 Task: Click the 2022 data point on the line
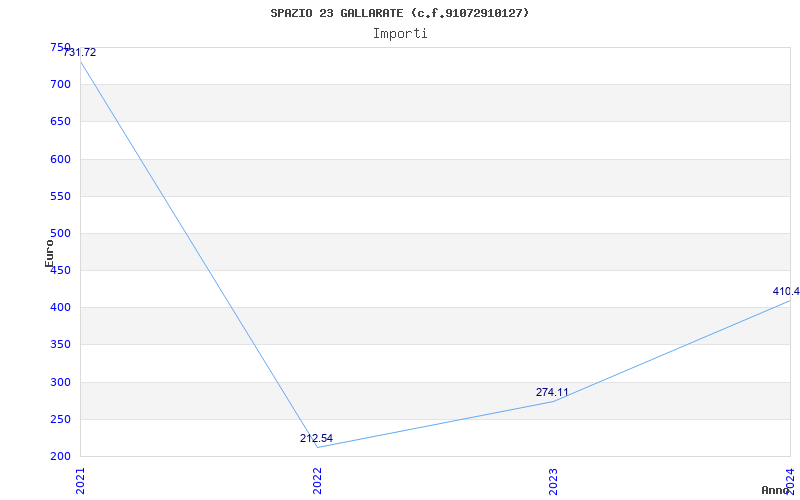click(x=317, y=447)
